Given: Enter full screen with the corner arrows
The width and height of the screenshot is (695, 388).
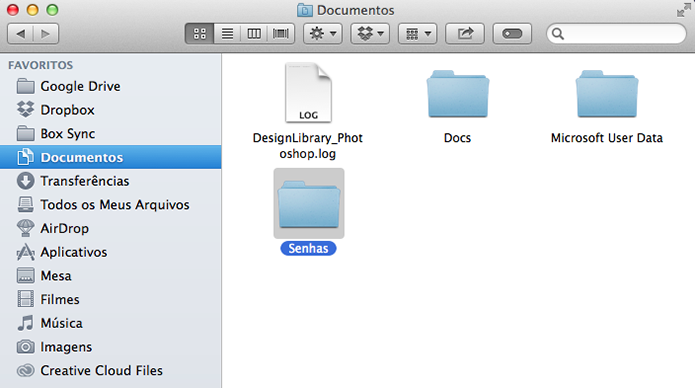Looking at the screenshot, I should 683,10.
